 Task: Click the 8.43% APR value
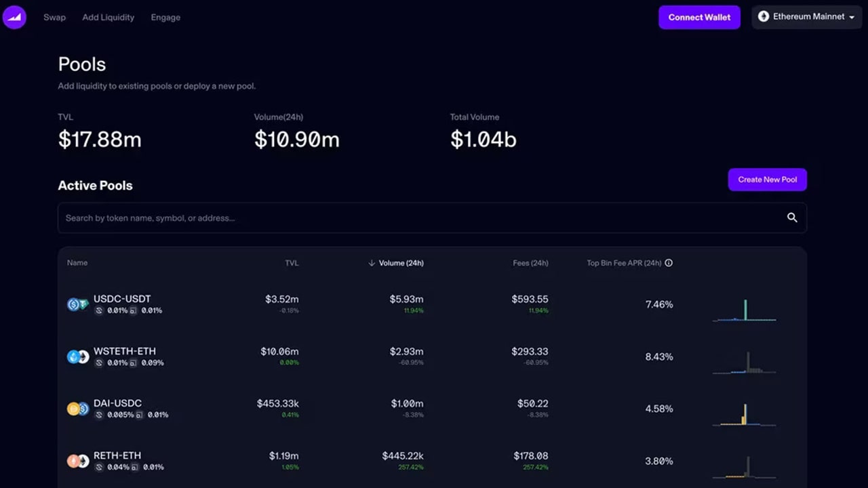[659, 357]
